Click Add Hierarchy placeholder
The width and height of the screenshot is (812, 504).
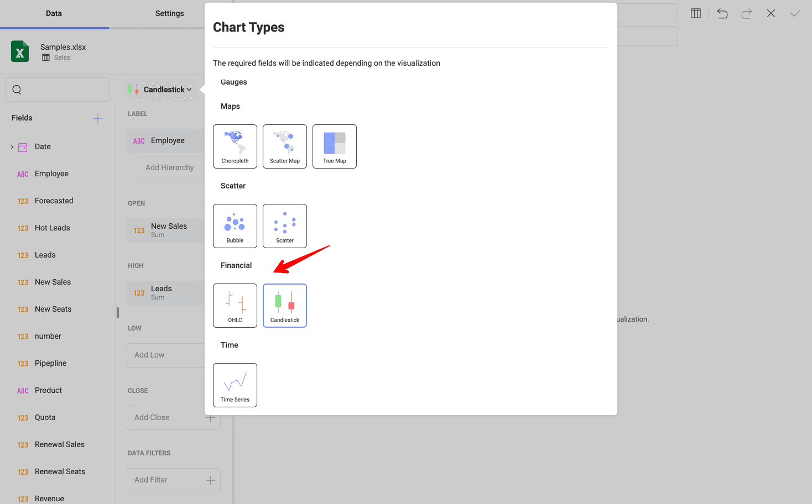[171, 168]
